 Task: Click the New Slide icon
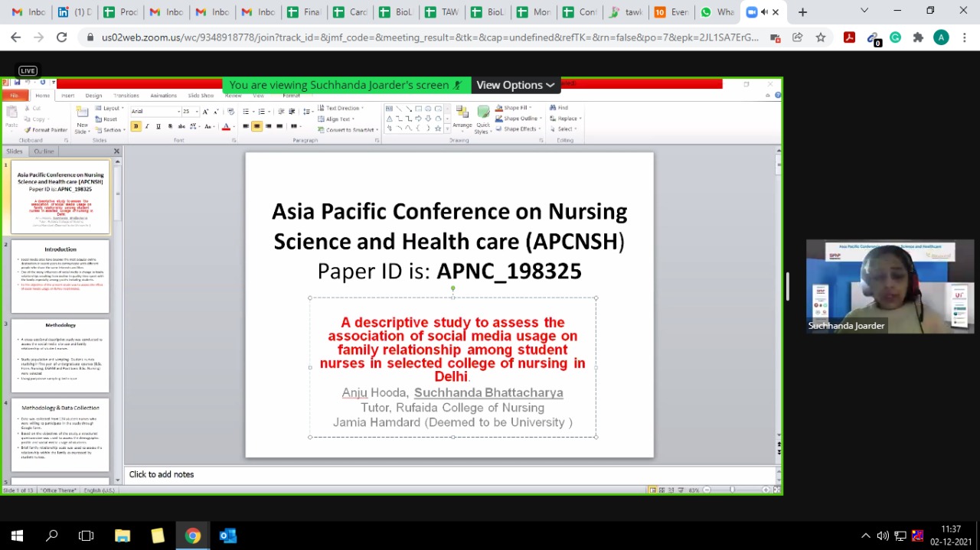[82, 112]
